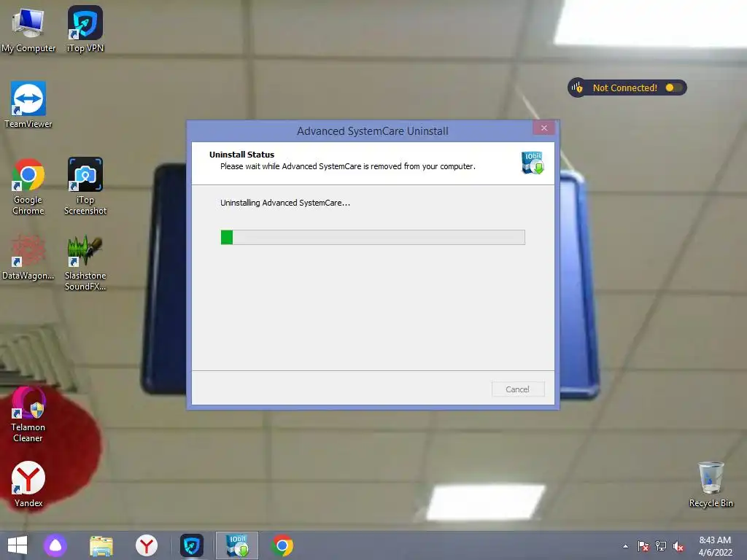Image resolution: width=747 pixels, height=560 pixels.
Task: Click the muted volume tray icon
Action: click(x=678, y=546)
